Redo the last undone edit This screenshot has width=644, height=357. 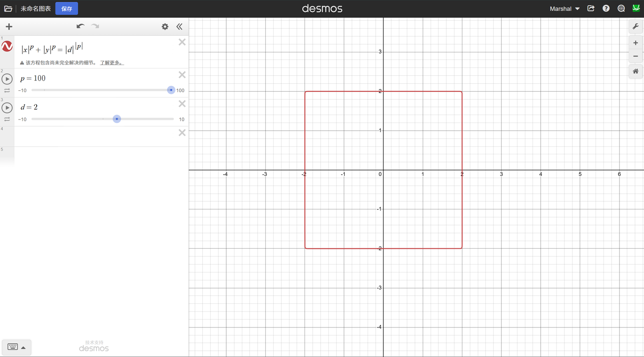tap(95, 26)
